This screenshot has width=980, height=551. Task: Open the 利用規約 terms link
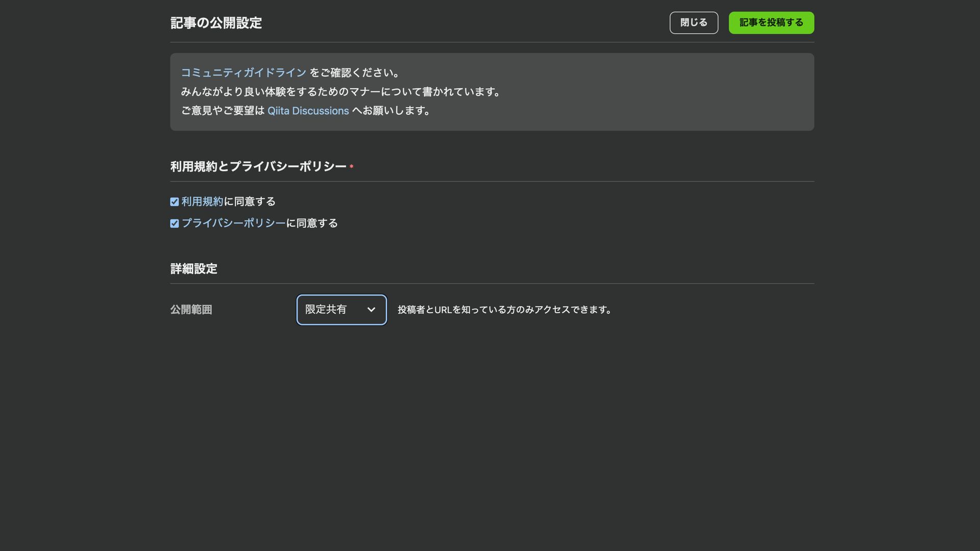[202, 202]
